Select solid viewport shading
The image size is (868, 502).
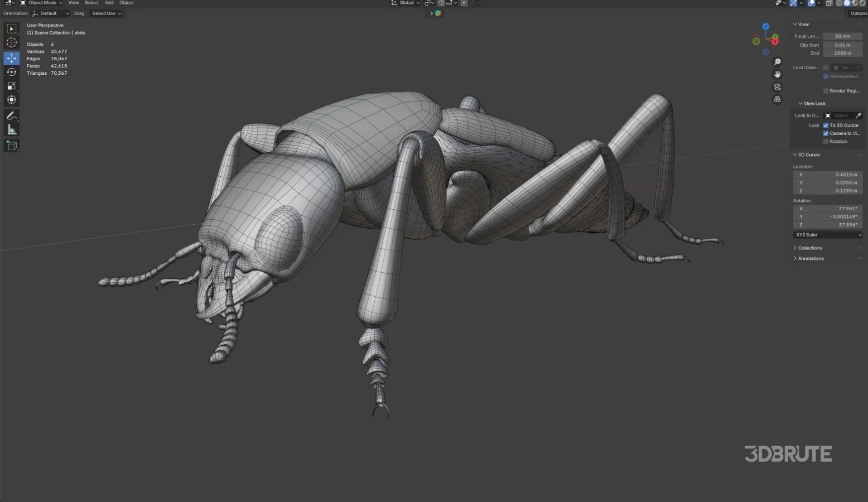[847, 3]
